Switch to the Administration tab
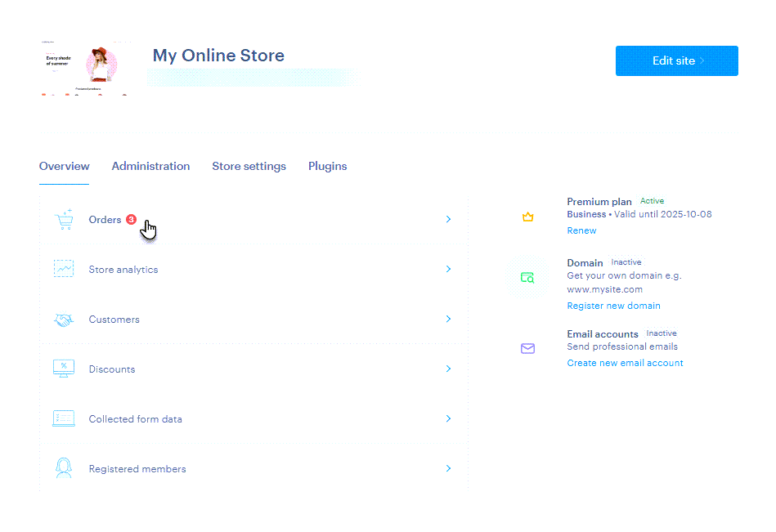The image size is (776, 532). (151, 166)
